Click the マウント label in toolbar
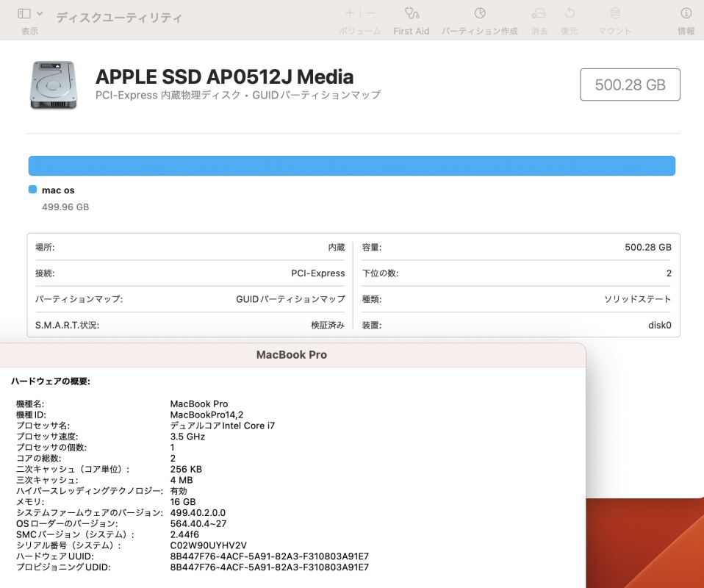The width and height of the screenshot is (704, 588). [x=614, y=31]
